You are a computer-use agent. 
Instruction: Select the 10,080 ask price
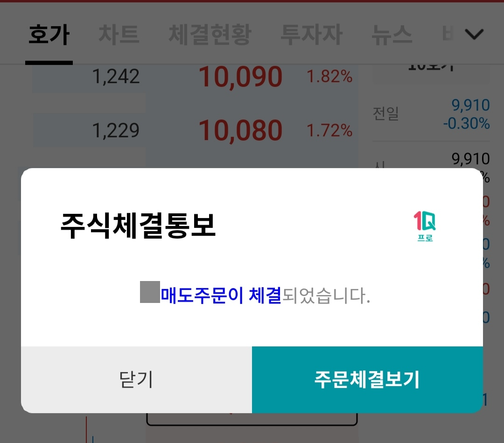[240, 130]
